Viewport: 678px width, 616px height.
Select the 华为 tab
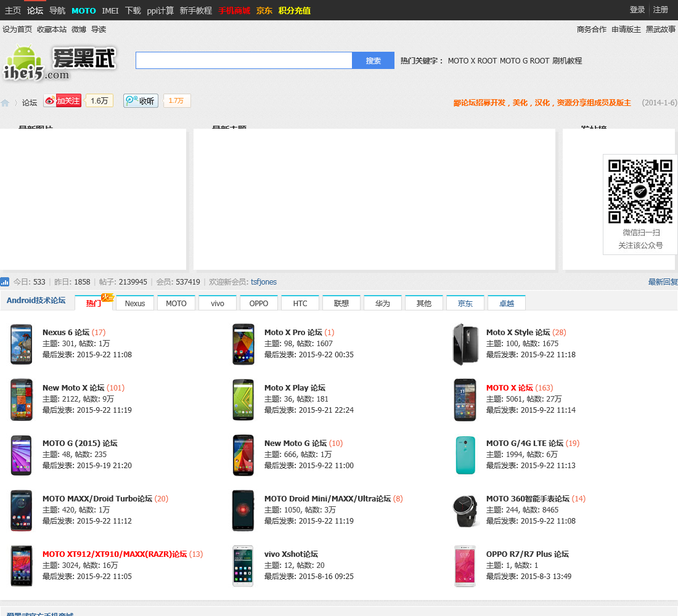pyautogui.click(x=383, y=303)
